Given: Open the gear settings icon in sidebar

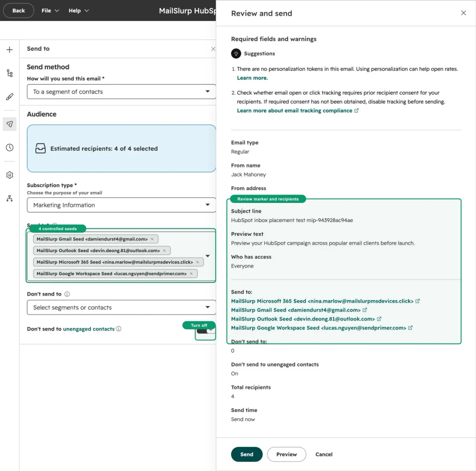Looking at the screenshot, I should click(9, 175).
